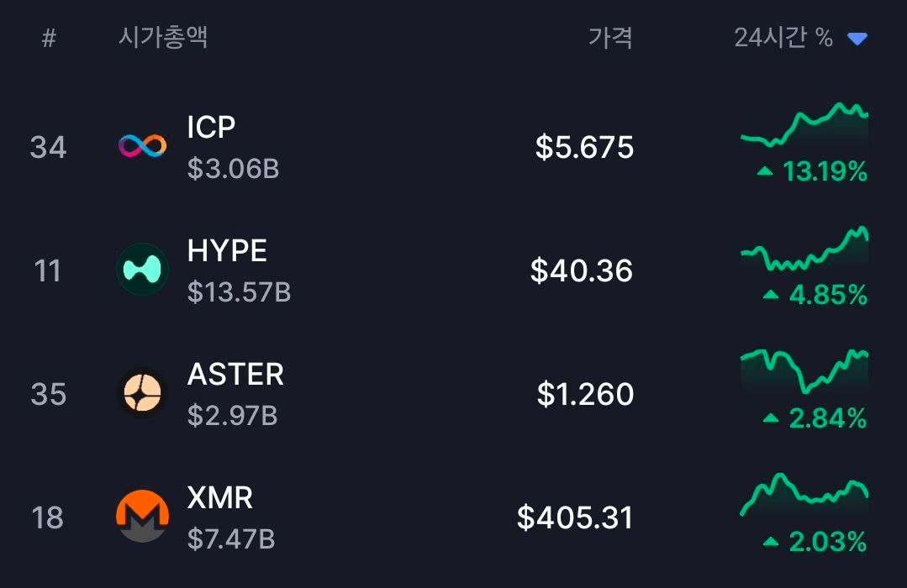The image size is (907, 588).
Task: Click the XMR price $405.31
Action: point(575,517)
